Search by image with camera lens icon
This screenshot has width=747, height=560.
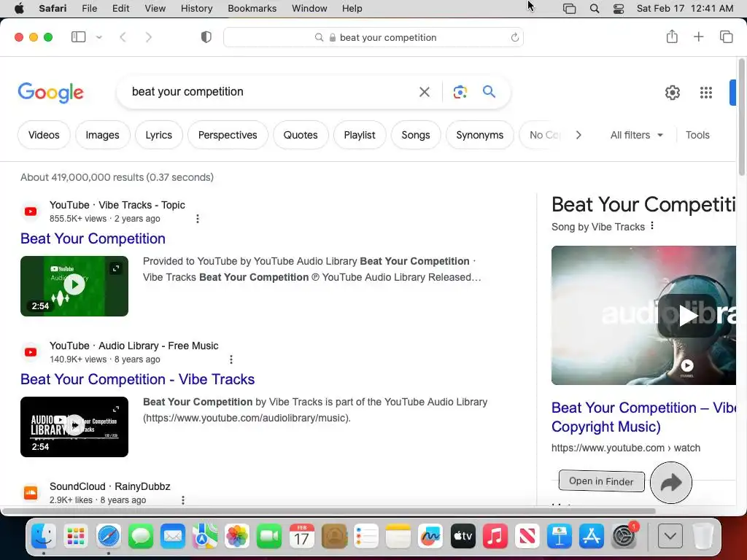(x=460, y=92)
